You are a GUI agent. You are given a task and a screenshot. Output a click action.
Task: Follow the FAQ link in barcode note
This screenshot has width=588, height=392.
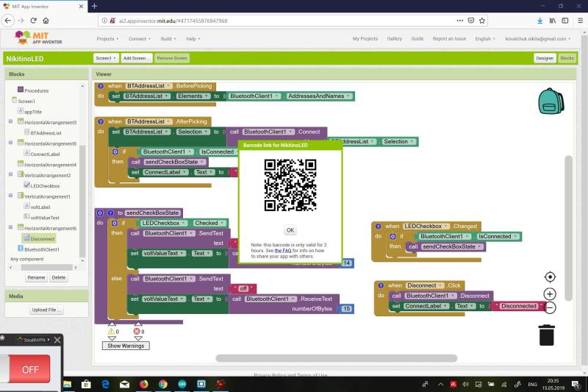pos(283,251)
